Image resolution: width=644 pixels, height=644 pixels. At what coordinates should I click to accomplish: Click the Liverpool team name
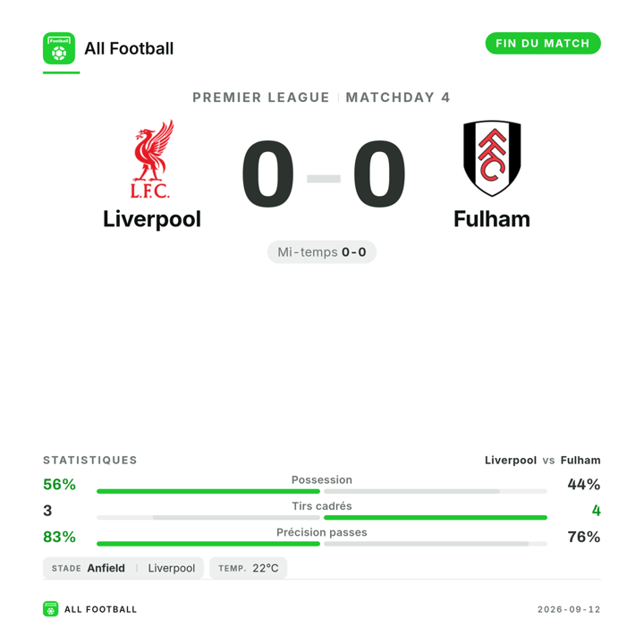[x=152, y=219]
